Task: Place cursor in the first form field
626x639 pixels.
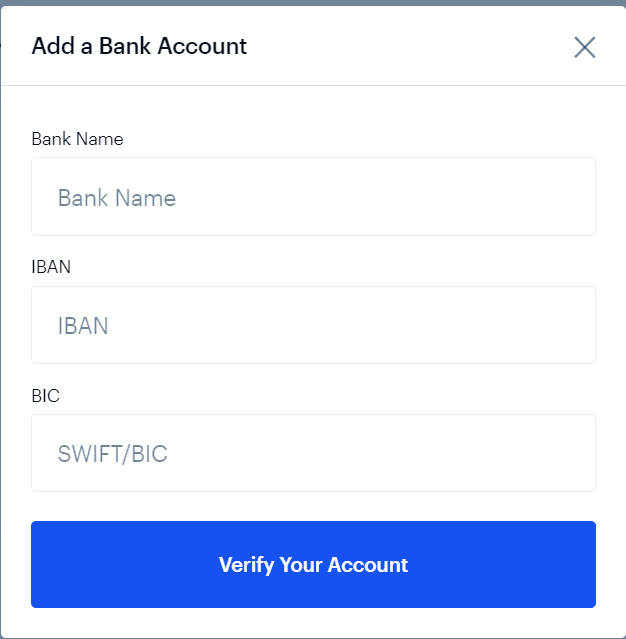Action: [x=313, y=197]
